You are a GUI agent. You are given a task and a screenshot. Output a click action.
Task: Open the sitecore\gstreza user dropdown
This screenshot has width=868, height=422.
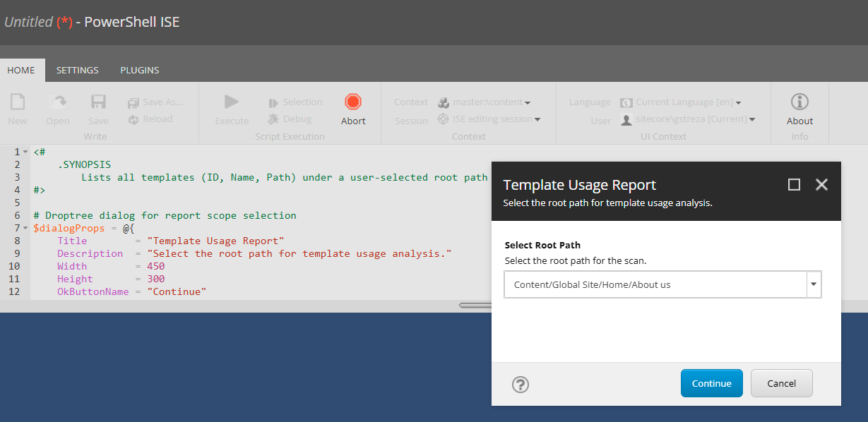(x=688, y=119)
